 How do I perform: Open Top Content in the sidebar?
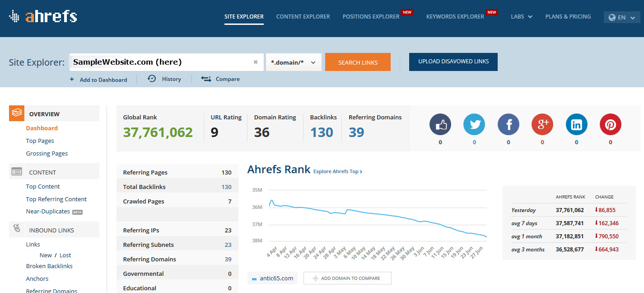(43, 186)
